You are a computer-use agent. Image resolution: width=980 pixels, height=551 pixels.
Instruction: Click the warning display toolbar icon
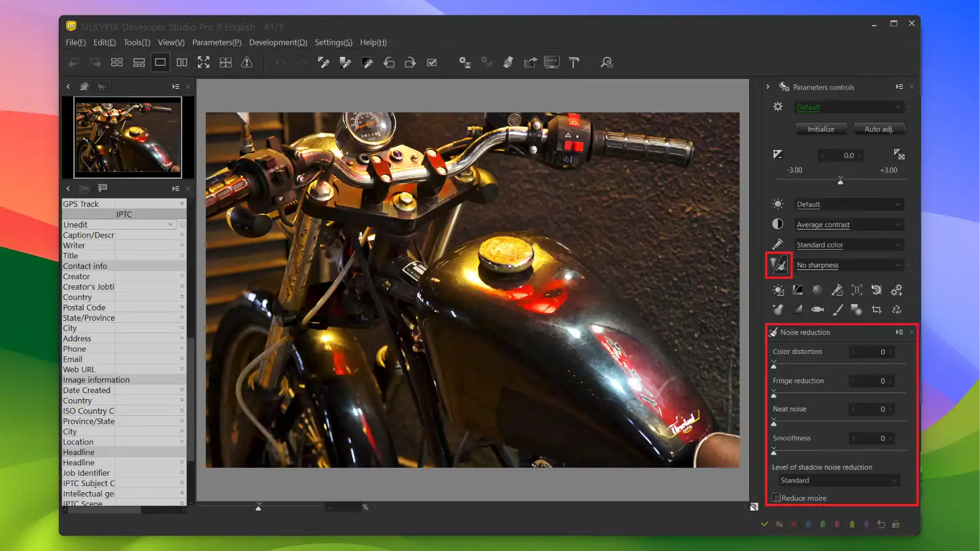(x=246, y=62)
